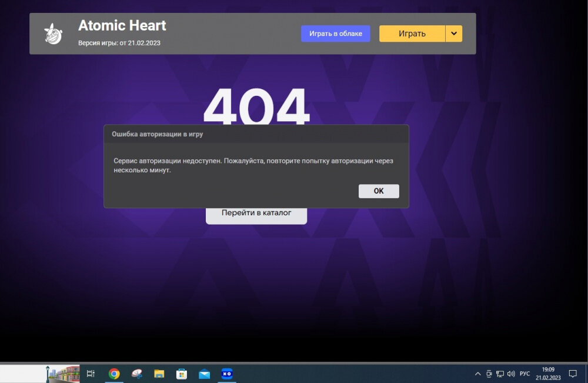The image size is (588, 383).
Task: Click the "Играть в облаке" button
Action: click(335, 34)
